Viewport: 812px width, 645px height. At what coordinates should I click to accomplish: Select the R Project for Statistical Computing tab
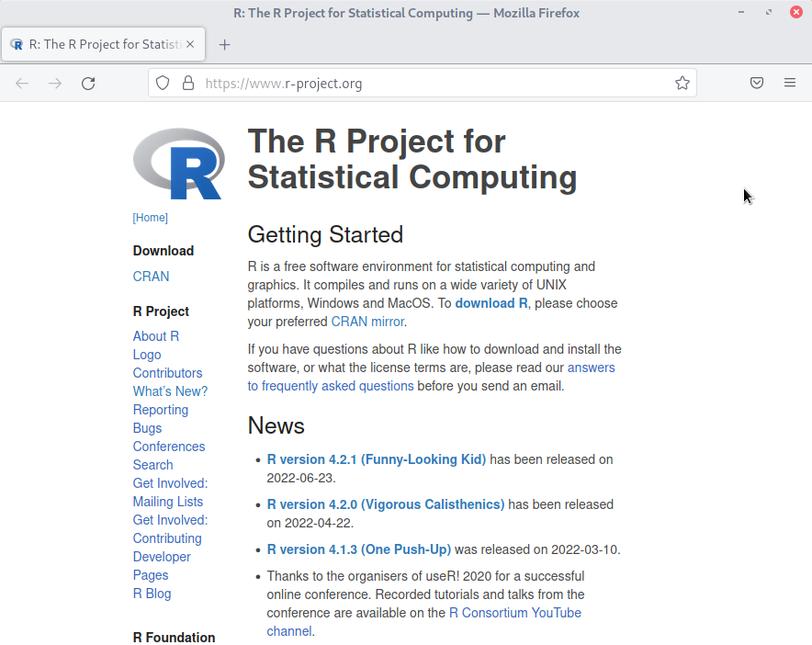[x=104, y=44]
